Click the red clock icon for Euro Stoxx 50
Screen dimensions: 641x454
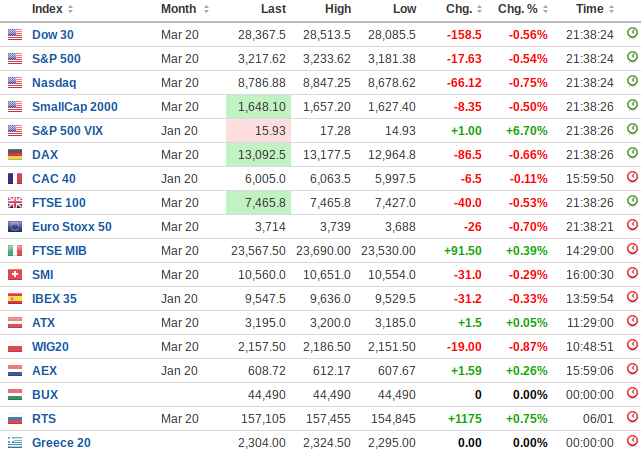point(632,225)
